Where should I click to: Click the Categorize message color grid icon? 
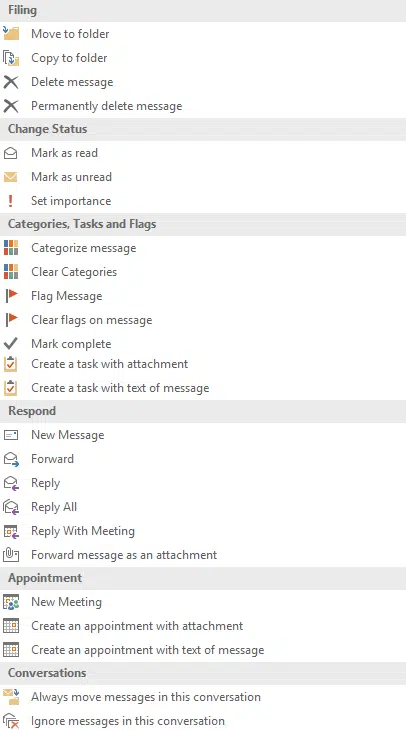click(x=11, y=248)
